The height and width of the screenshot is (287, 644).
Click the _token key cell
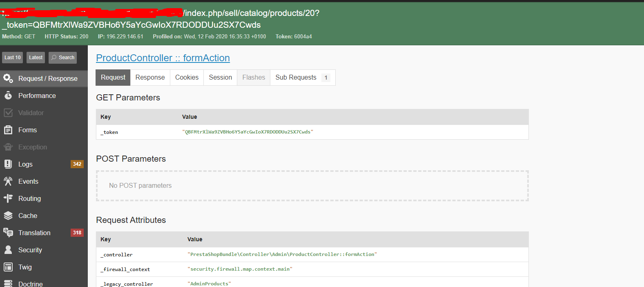tap(109, 132)
